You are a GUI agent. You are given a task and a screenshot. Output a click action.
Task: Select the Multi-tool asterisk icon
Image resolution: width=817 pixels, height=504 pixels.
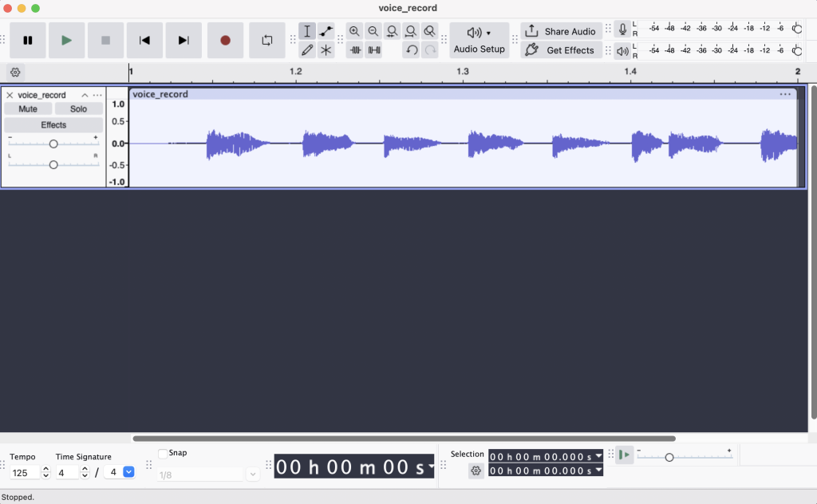(326, 50)
